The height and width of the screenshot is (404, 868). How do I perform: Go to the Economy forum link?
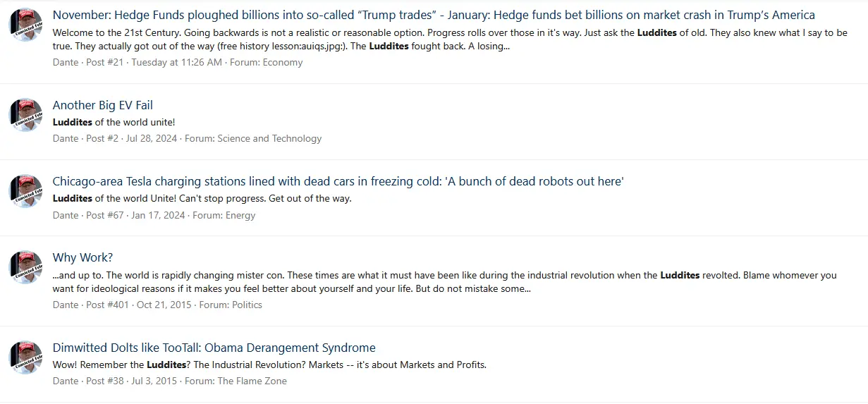282,62
